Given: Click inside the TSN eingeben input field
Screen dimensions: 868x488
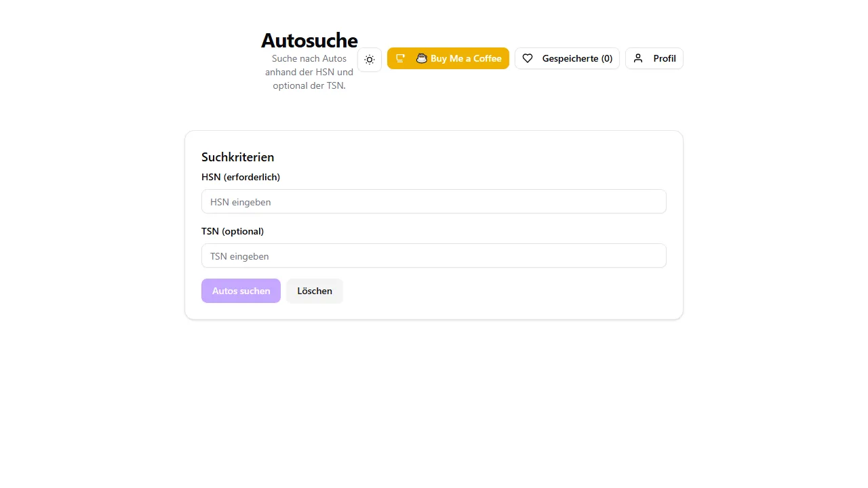Looking at the screenshot, I should click(x=434, y=256).
